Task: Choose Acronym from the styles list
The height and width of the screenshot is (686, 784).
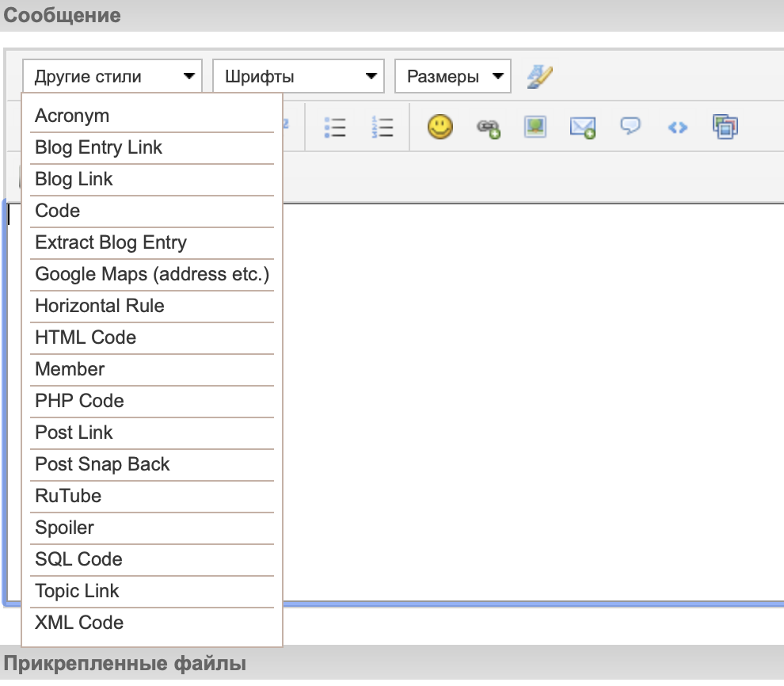Action: (152, 116)
